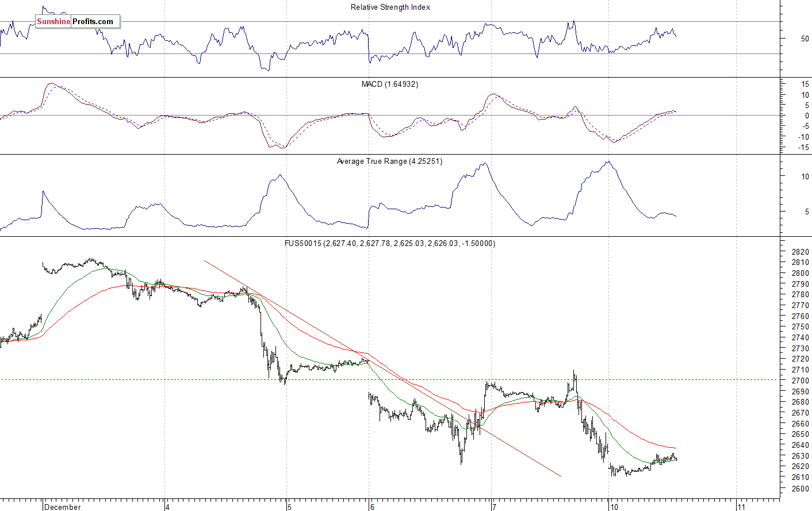Click the SunshineProfits.com logo
812x511 pixels.
(77, 22)
